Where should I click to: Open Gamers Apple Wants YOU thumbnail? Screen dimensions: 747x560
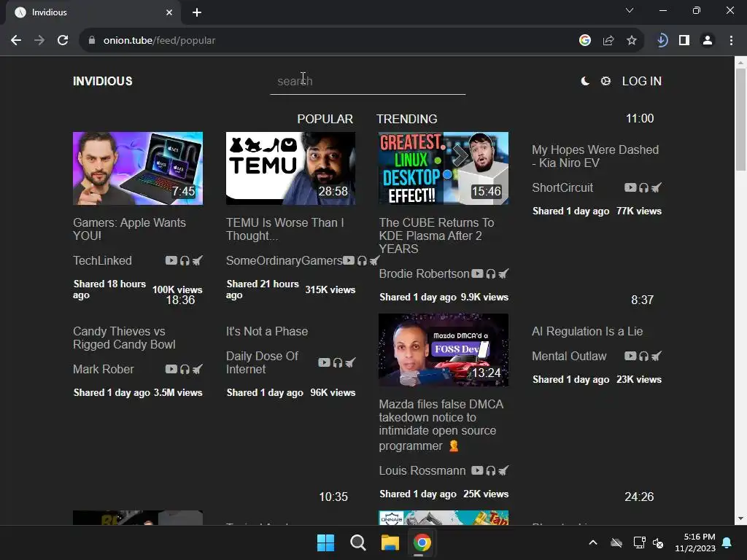[138, 168]
